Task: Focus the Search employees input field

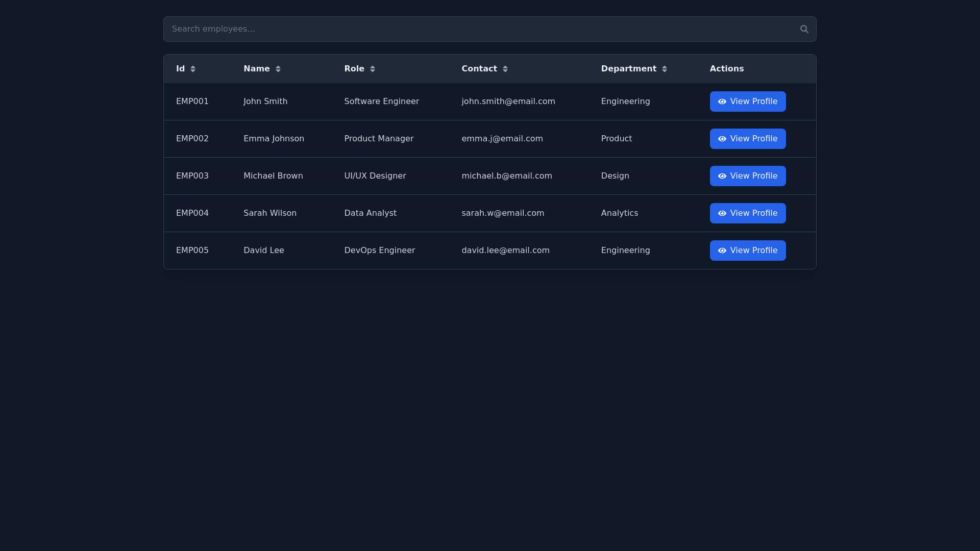Action: coord(480,29)
